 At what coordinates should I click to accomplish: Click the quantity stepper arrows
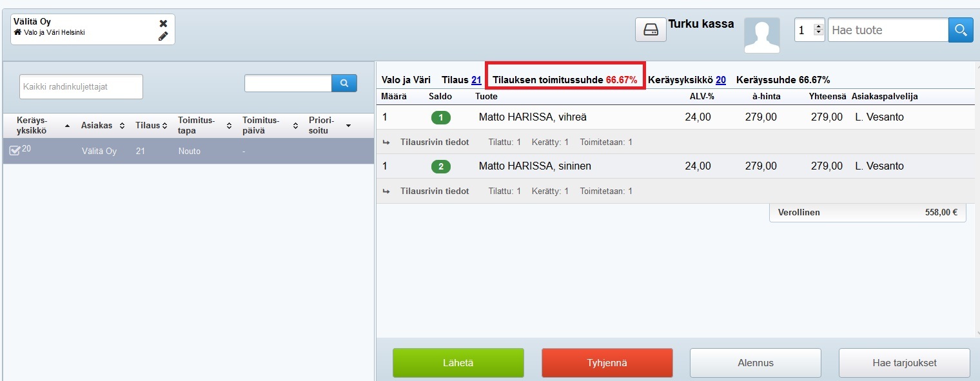tap(819, 30)
